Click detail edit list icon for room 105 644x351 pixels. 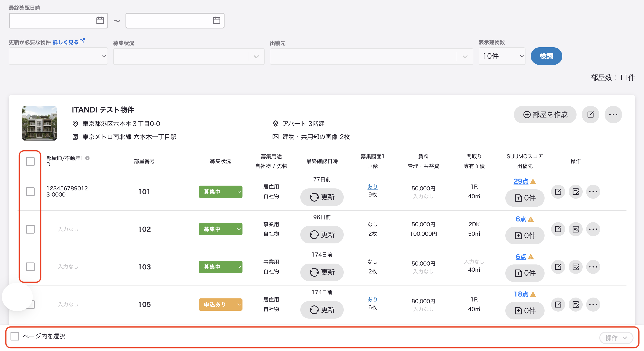pos(575,305)
